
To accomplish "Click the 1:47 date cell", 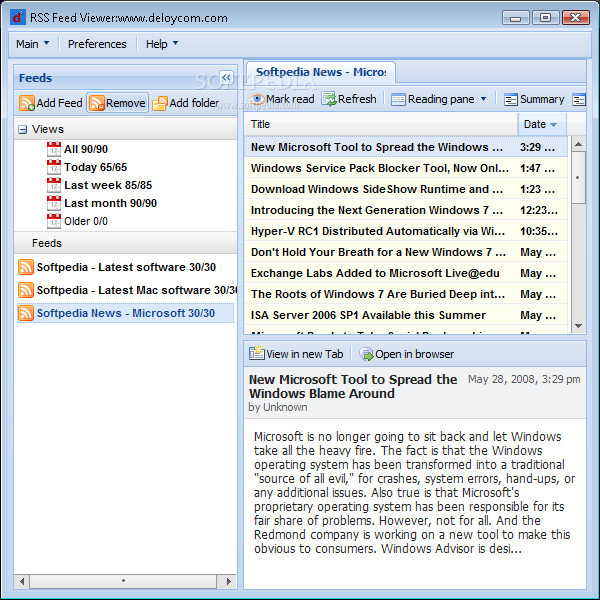I will tap(537, 168).
